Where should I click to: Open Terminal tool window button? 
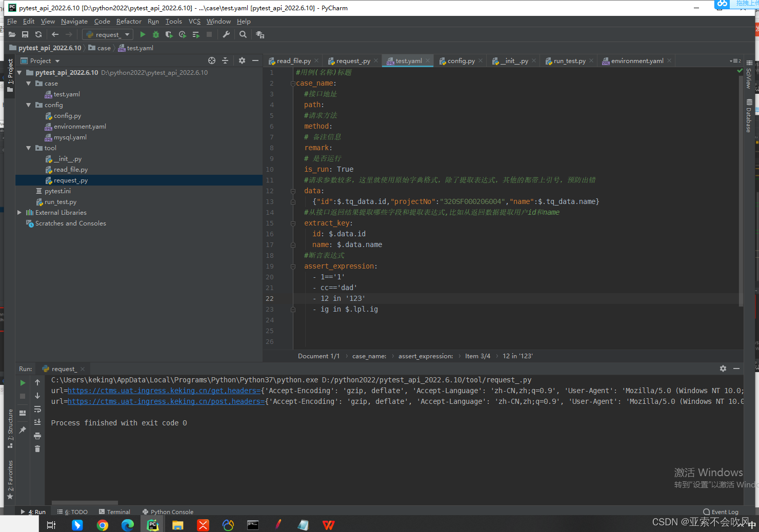click(114, 511)
